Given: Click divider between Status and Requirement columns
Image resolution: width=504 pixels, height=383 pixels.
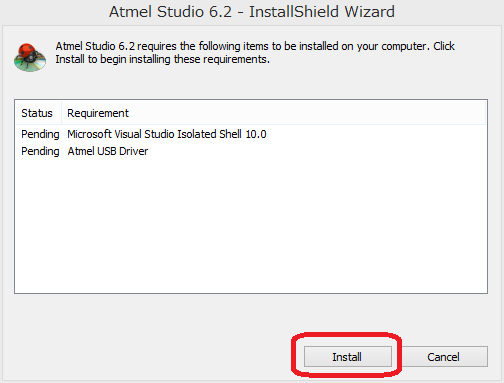Looking at the screenshot, I should click(61, 113).
